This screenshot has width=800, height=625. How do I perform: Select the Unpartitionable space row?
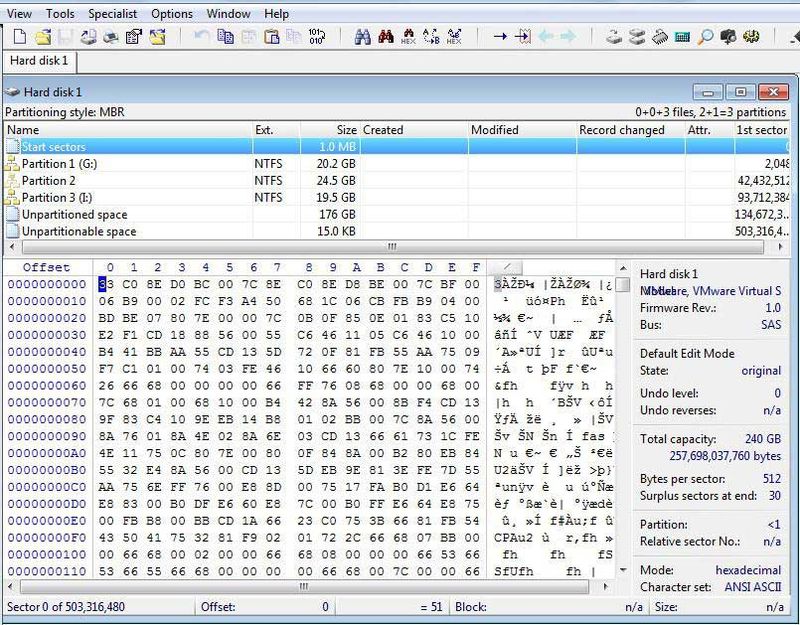(x=396, y=231)
